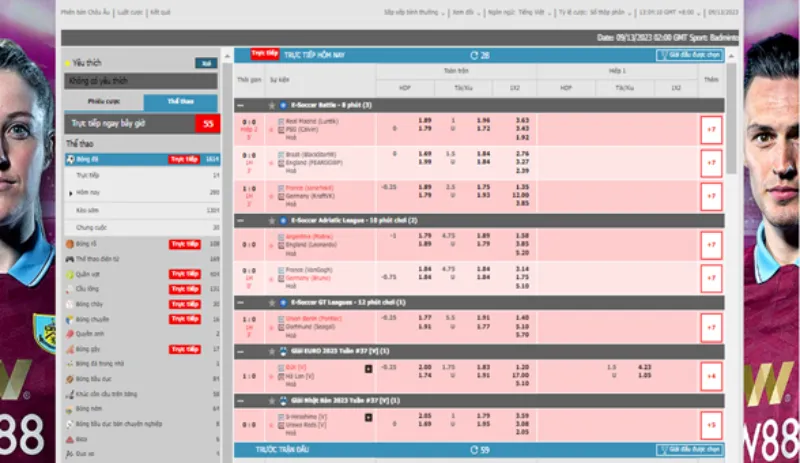The image size is (800, 463).
Task: Switch to the Phiếu cược tab
Action: point(104,102)
